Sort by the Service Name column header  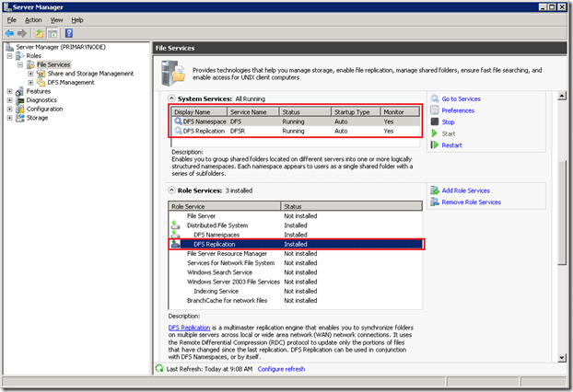(253, 111)
